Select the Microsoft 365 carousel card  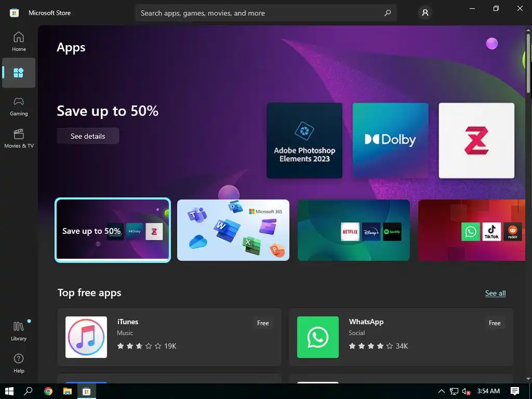(x=233, y=230)
